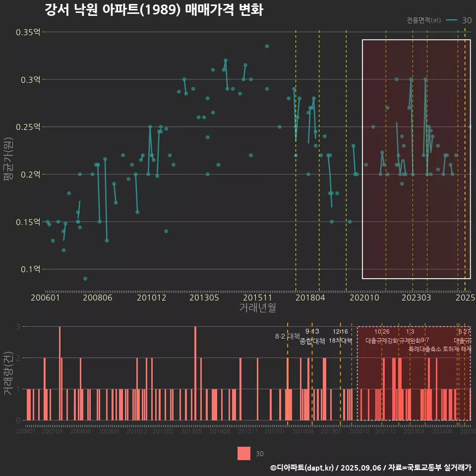Click the highest price data point near 0.335억
The width and height of the screenshot is (476, 476).
pos(267,46)
